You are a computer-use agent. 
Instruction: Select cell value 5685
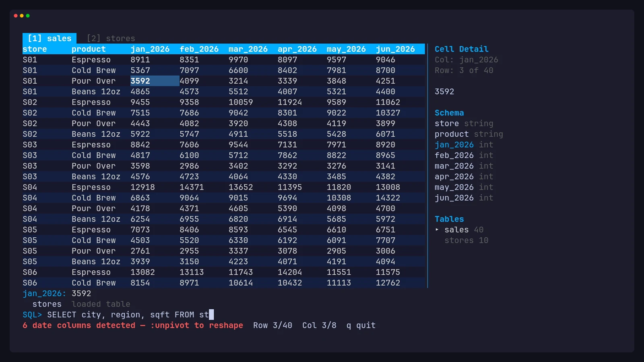coord(336,219)
